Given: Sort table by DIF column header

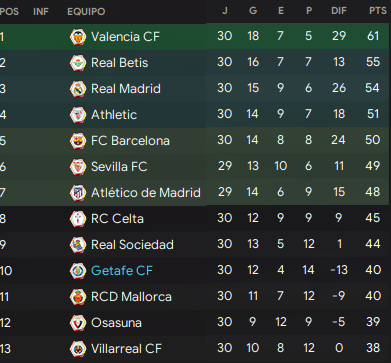Looking at the screenshot, I should click(339, 11).
